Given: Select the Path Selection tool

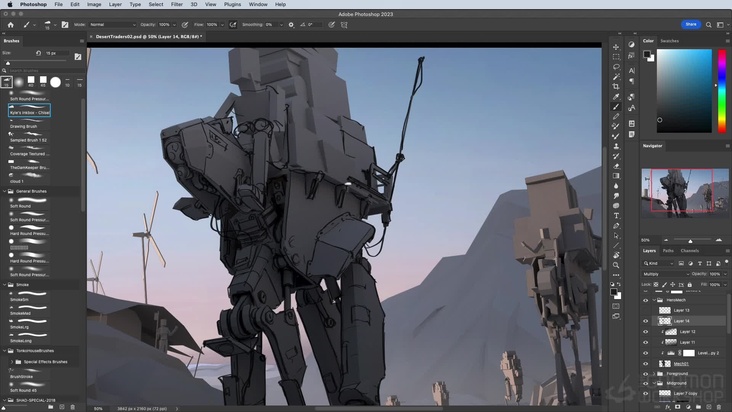Looking at the screenshot, I should coord(616,236).
